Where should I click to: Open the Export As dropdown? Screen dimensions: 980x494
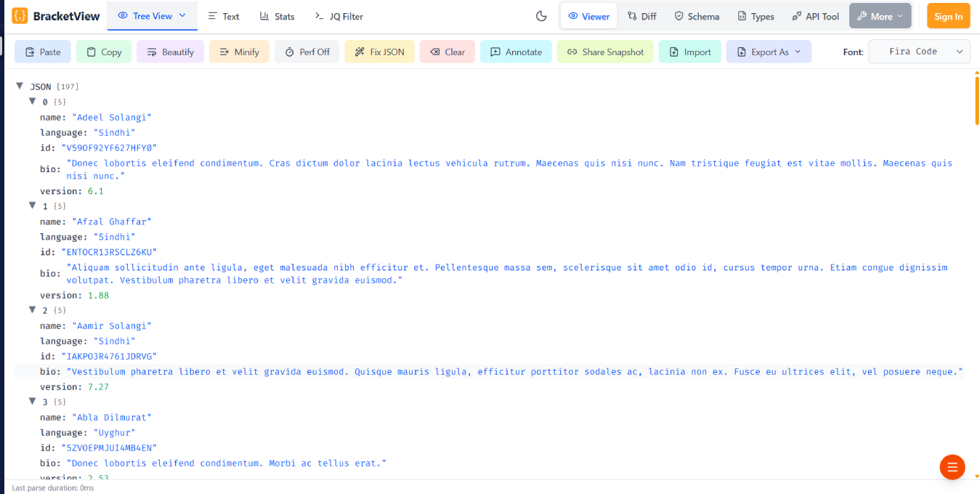pyautogui.click(x=769, y=52)
